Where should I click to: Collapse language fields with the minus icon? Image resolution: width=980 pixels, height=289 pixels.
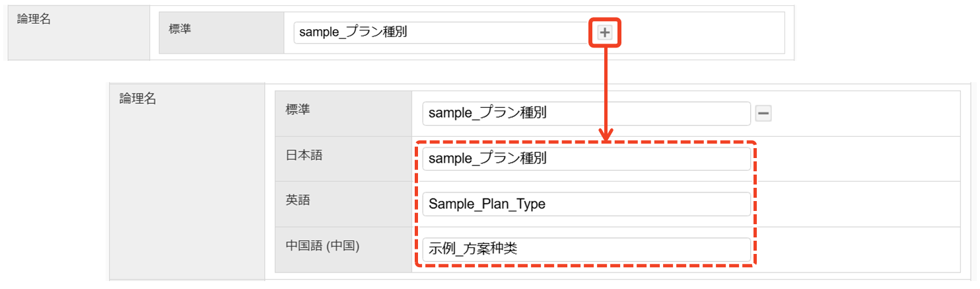[763, 114]
